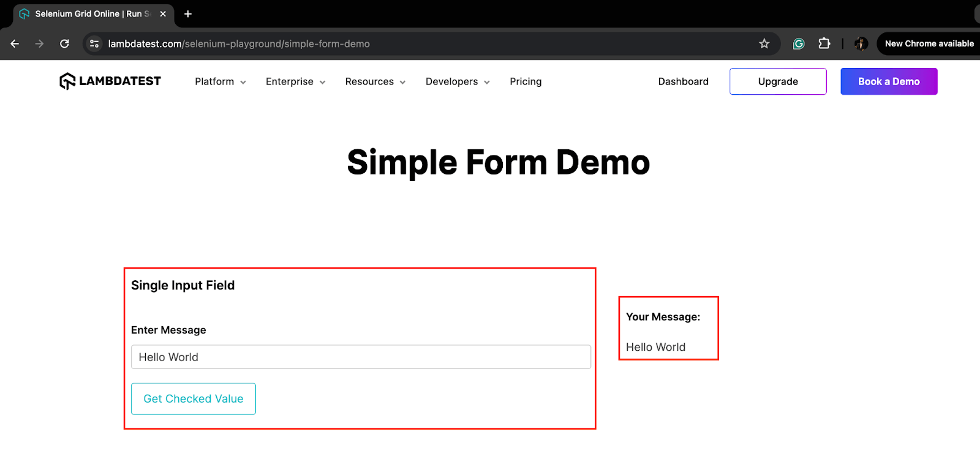Select the Selenium Grid Online tab
Image resolution: width=980 pixels, height=470 pixels.
point(92,13)
